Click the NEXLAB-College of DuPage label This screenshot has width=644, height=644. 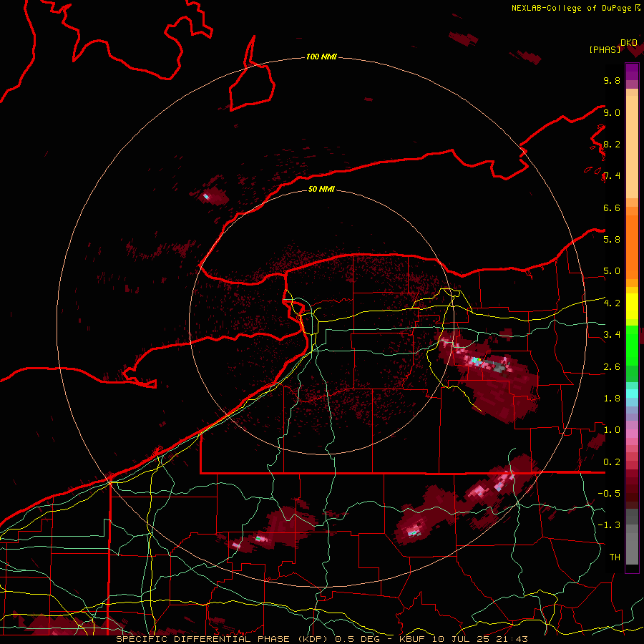pyautogui.click(x=572, y=8)
